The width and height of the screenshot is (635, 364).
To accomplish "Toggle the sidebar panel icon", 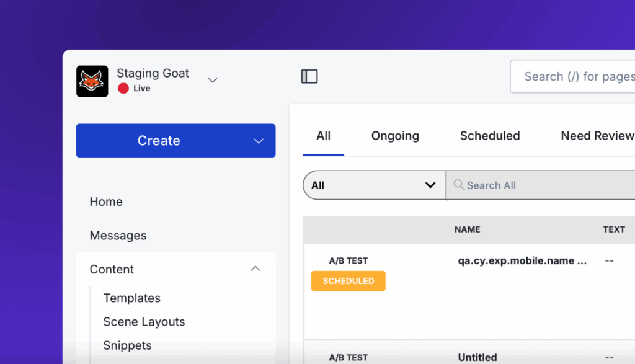I will point(309,76).
